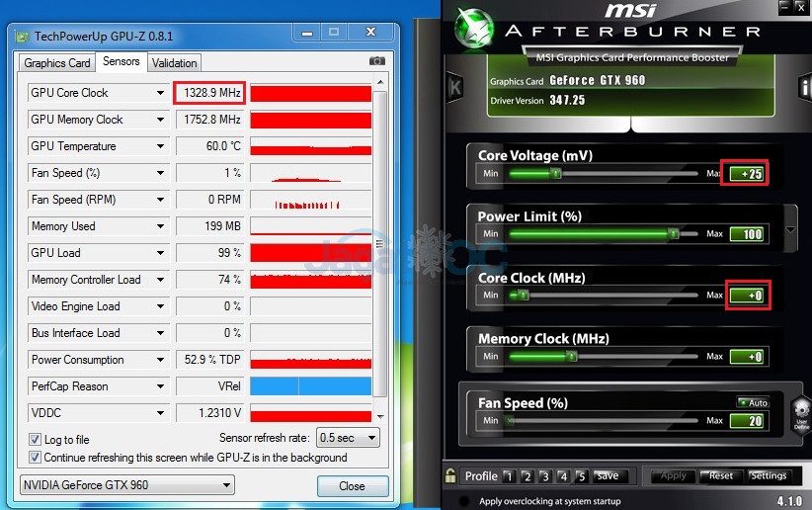Image resolution: width=812 pixels, height=510 pixels.
Task: Click the Afterburner Reset button
Action: click(721, 475)
